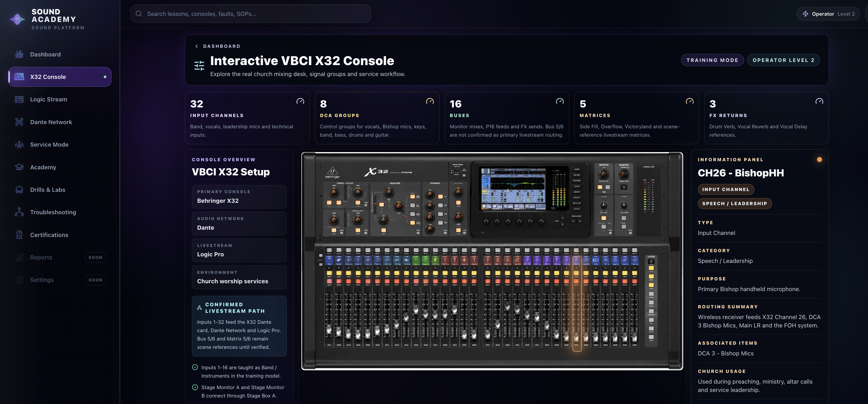Click the Behringer logo on the console

[332, 172]
